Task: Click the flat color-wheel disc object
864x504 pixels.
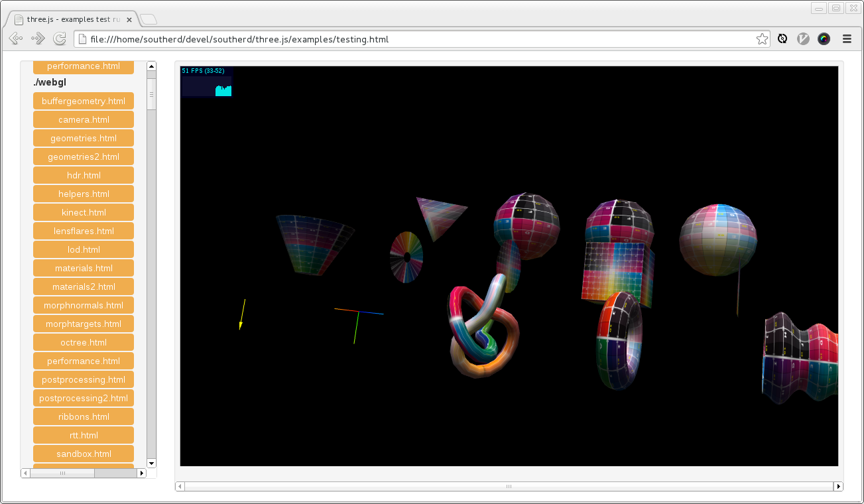Action: [406, 257]
